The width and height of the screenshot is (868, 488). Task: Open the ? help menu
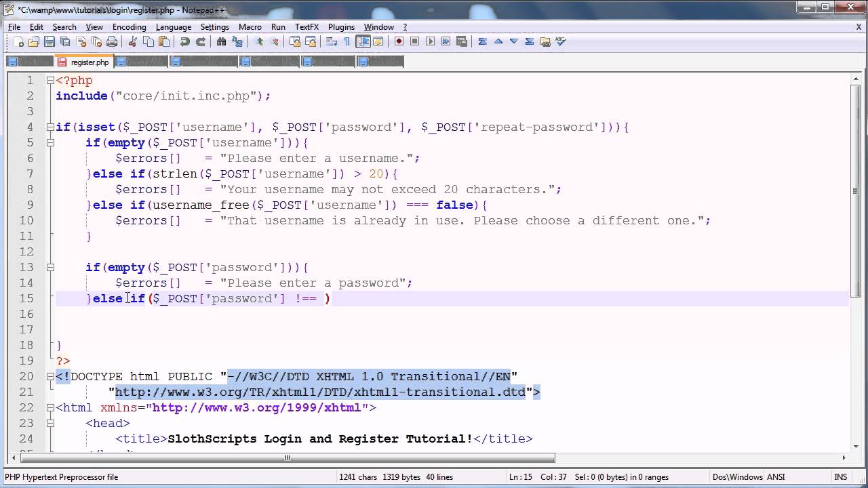coord(406,27)
